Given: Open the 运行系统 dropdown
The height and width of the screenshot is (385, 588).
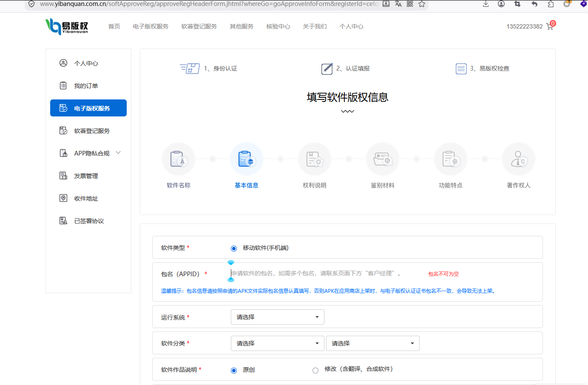Looking at the screenshot, I should click(x=278, y=317).
